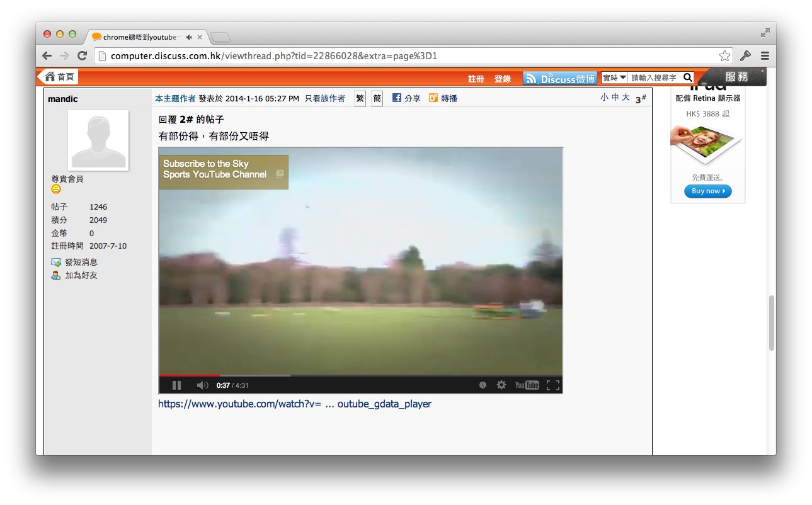812x505 pixels.
Task: Mute the video volume speaker
Action: [x=202, y=385]
